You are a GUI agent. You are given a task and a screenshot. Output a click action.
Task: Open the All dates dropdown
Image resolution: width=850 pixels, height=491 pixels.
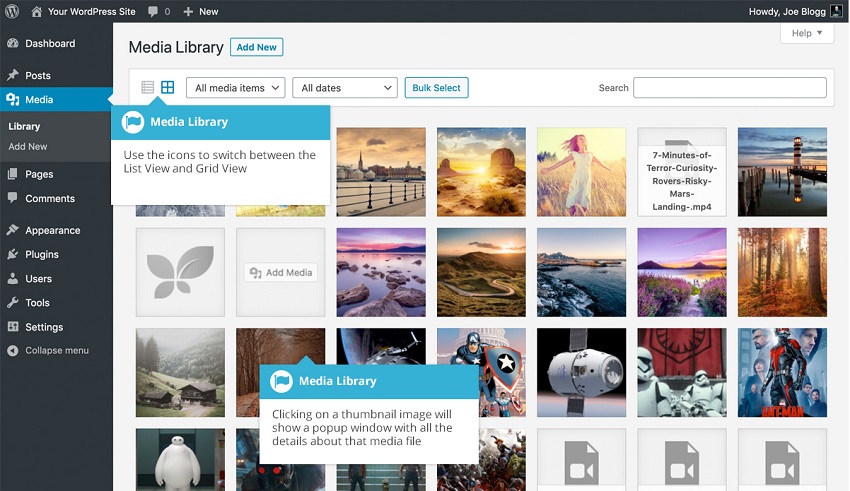(345, 88)
